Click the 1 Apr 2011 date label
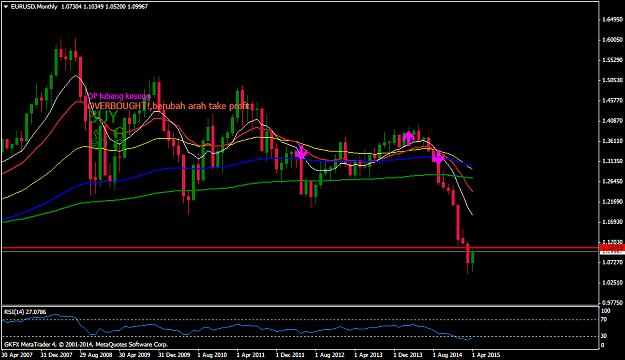Screen dimensions: 625x360 coord(251,355)
